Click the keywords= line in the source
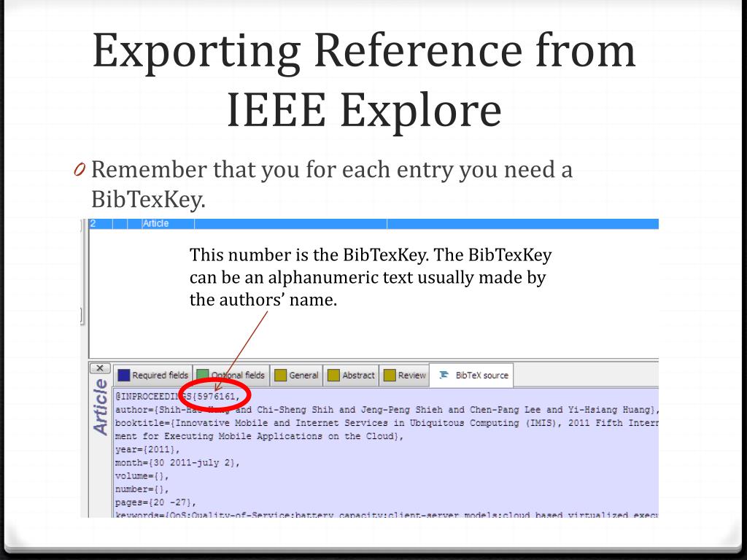 click(387, 515)
